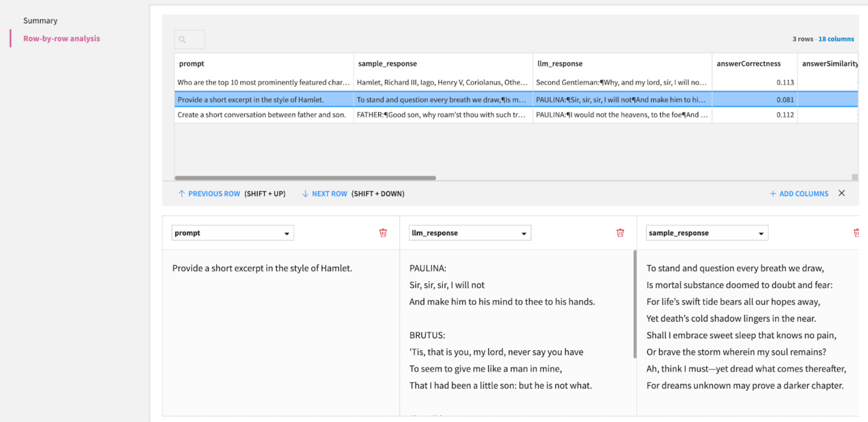Click the sample_response column header
The height and width of the screenshot is (422, 868).
(387, 63)
